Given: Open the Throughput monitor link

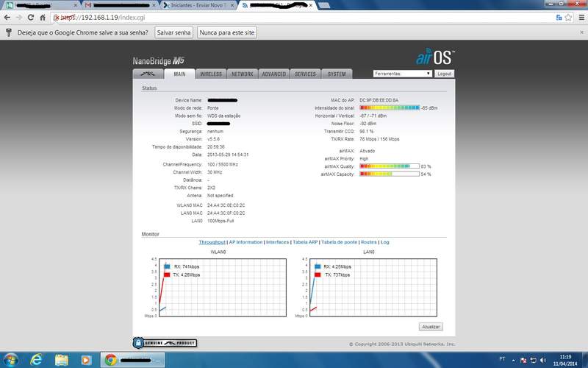Looking at the screenshot, I should [x=212, y=242].
